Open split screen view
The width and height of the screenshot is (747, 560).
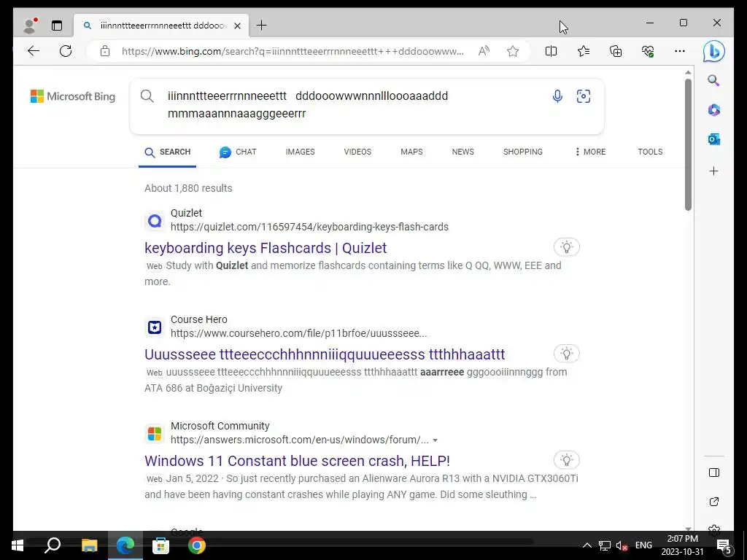pos(551,51)
